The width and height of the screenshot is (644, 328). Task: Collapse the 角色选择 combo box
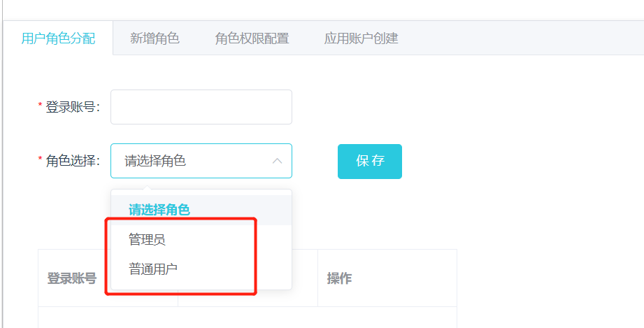201,161
